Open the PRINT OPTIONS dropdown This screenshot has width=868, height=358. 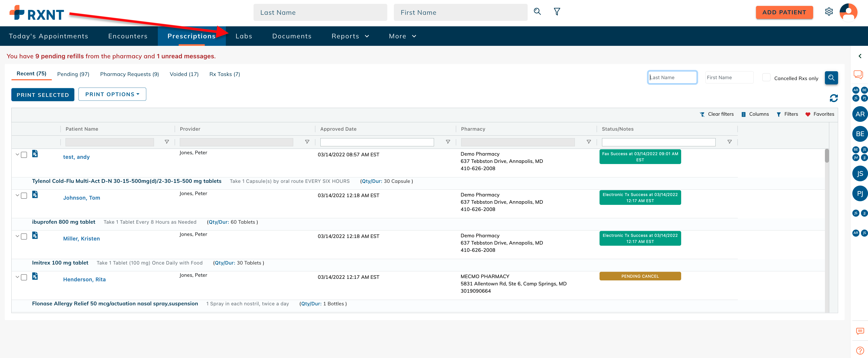[x=112, y=94]
